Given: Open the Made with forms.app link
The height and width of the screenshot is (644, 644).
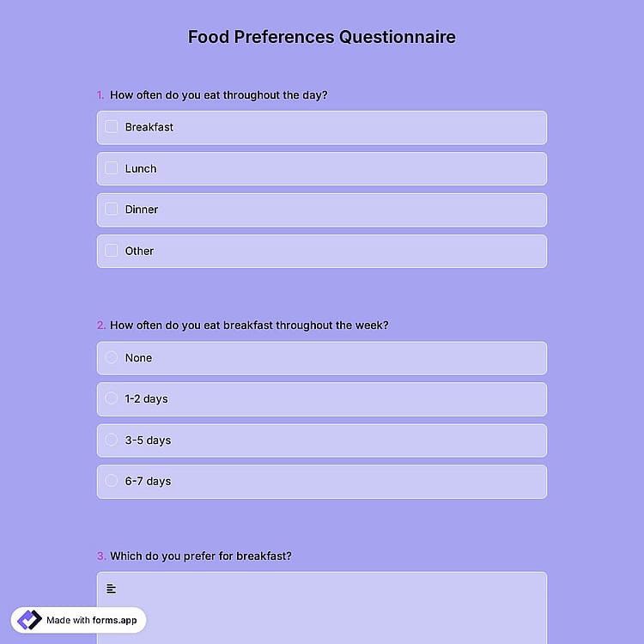Looking at the screenshot, I should click(78, 620).
